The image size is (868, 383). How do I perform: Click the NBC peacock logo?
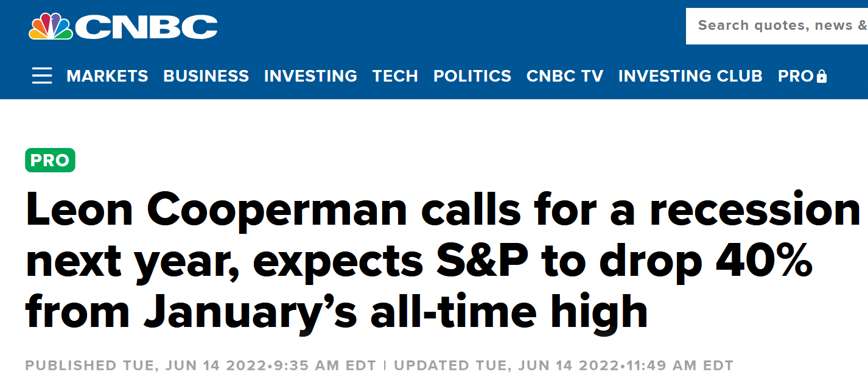coord(50,26)
